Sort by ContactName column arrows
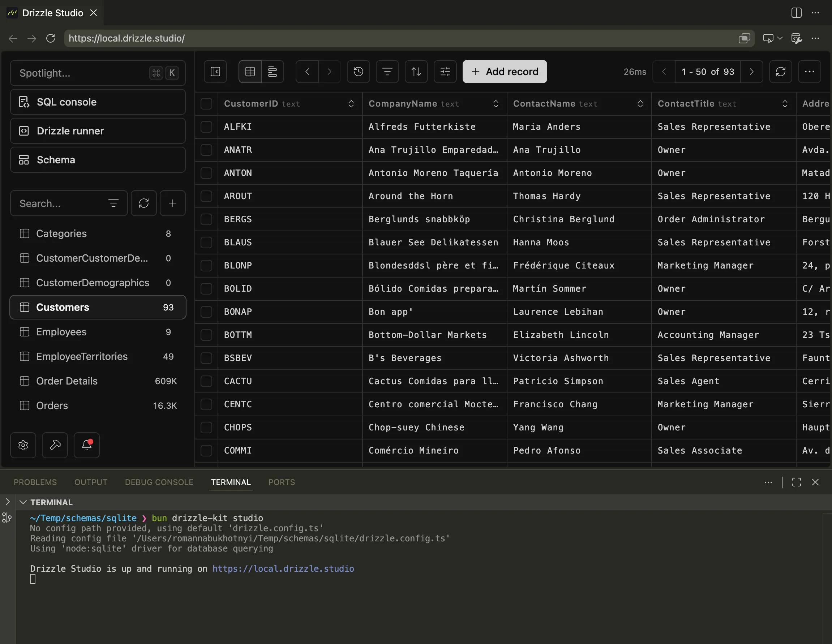Viewport: 832px width, 644px height. (640, 104)
